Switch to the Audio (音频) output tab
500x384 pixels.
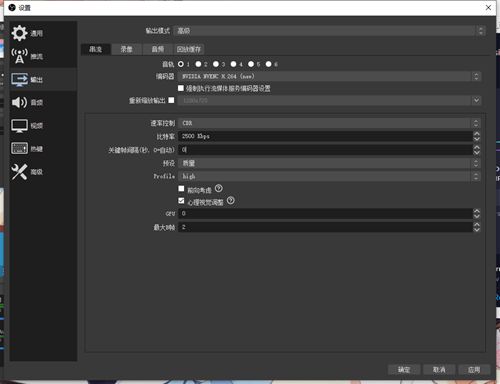[158, 49]
